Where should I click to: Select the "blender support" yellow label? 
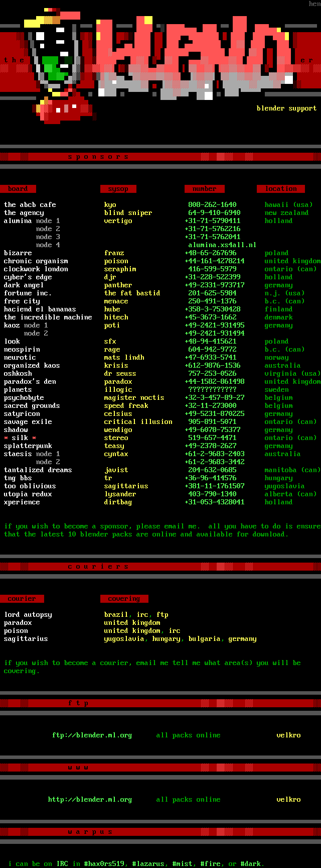(286, 108)
